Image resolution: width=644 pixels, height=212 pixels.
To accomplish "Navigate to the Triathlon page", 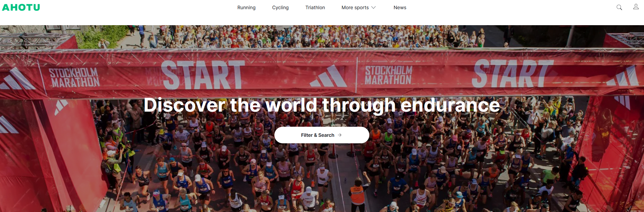I will pyautogui.click(x=315, y=7).
